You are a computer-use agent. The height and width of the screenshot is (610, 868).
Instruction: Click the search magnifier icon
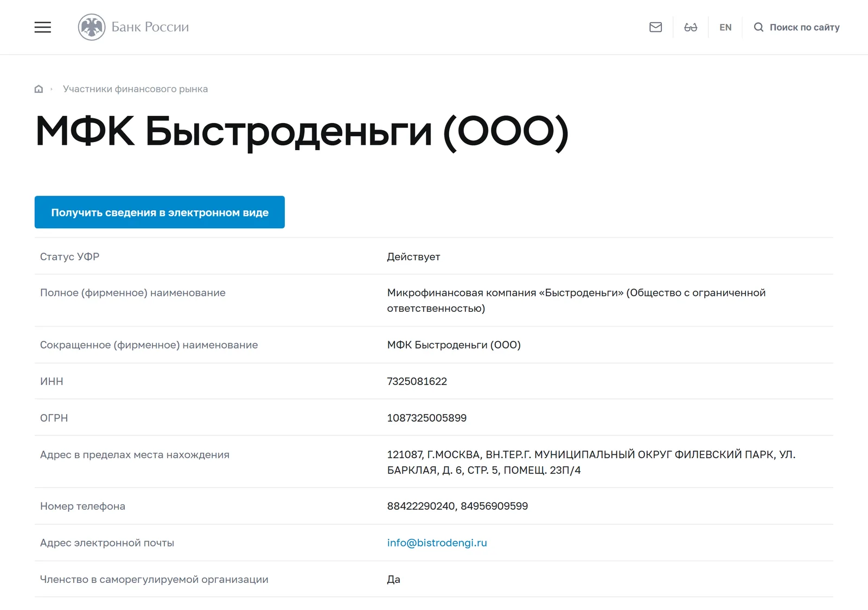tap(758, 27)
